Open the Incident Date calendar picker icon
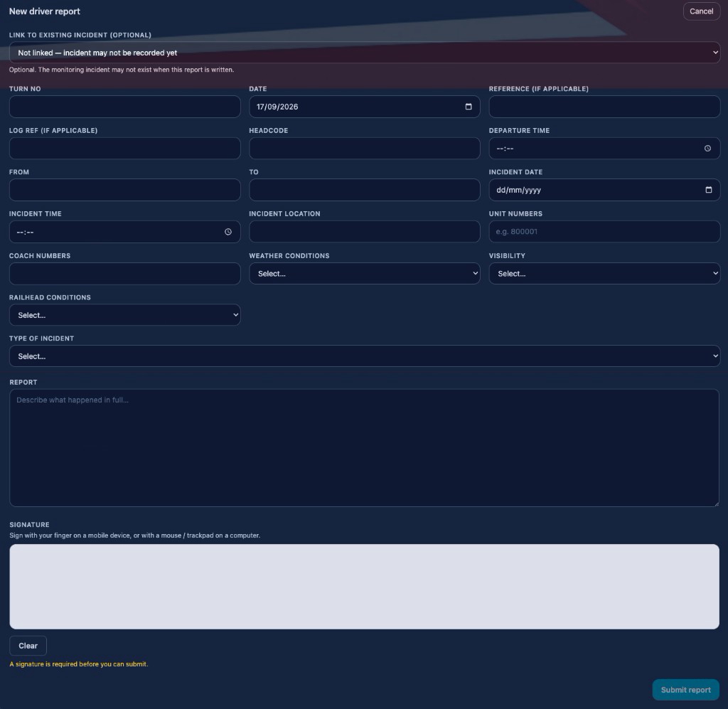 [709, 189]
